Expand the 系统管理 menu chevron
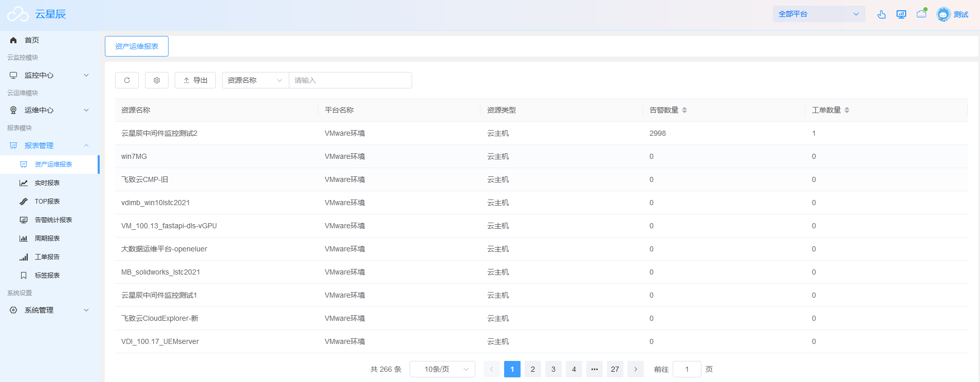Screen dimensions: 980x382 click(86, 310)
